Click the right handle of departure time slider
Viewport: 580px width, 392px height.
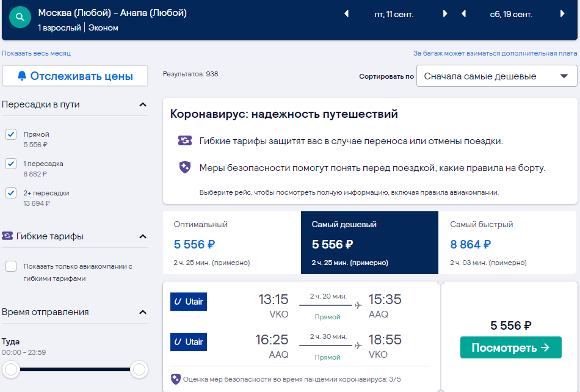coord(139,369)
